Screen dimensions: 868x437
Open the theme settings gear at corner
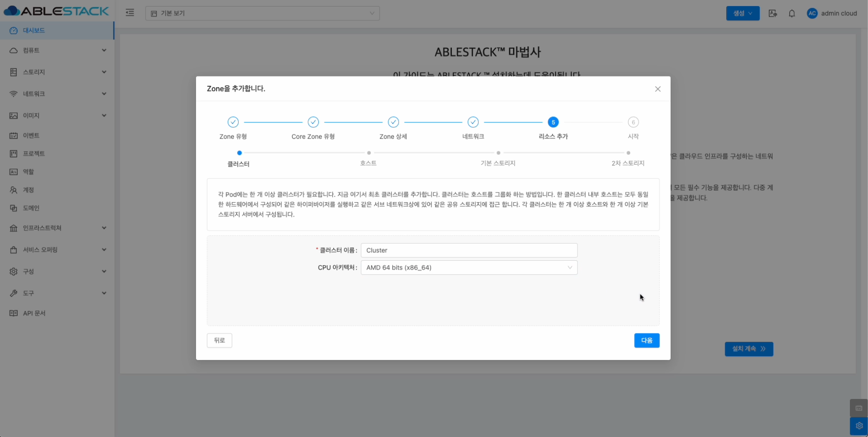pos(859,426)
